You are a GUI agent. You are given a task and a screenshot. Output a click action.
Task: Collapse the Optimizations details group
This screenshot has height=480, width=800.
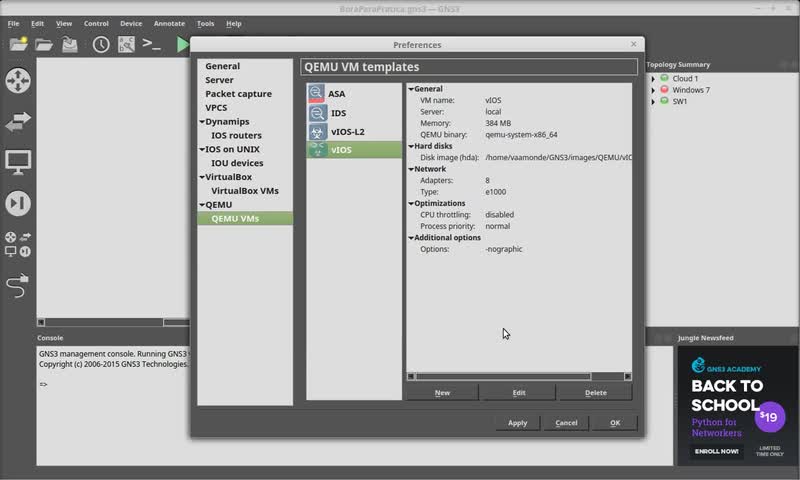411,203
